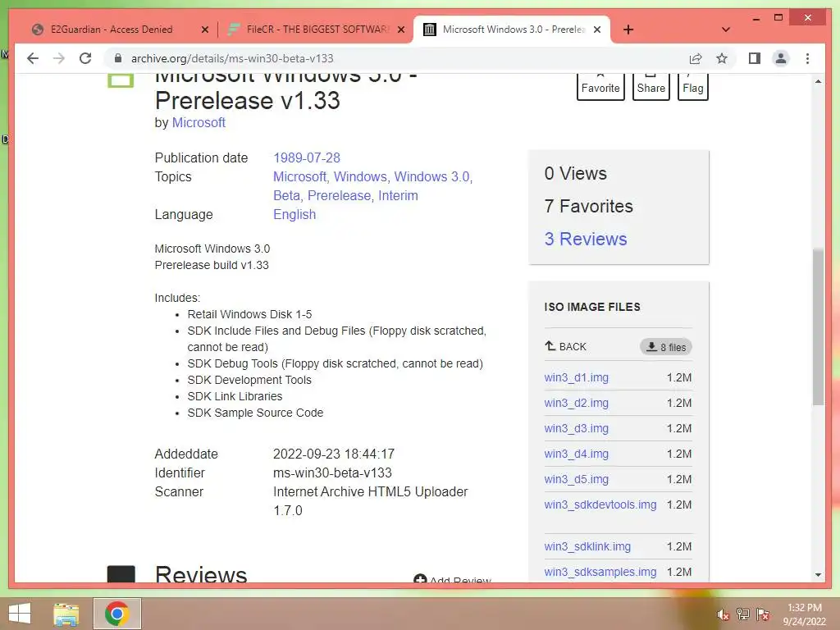Open File Explorer from the taskbar
Screen dimensions: 840x630
(66, 614)
